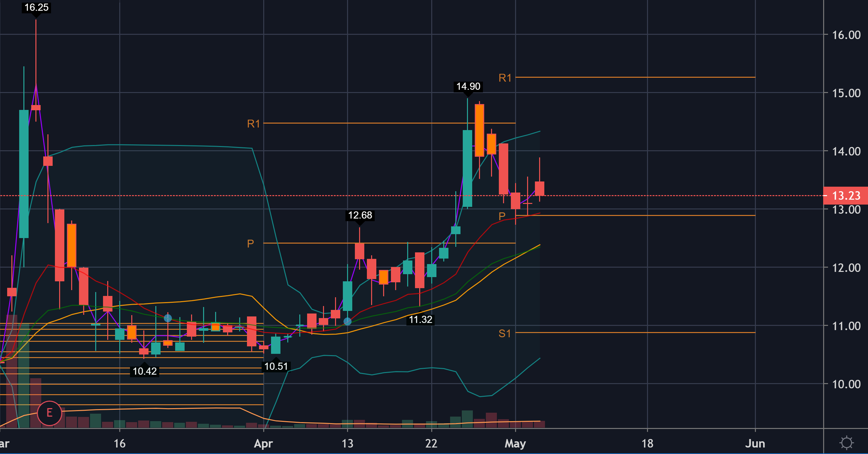Click the May P pivot label
The image size is (868, 454).
[502, 216]
